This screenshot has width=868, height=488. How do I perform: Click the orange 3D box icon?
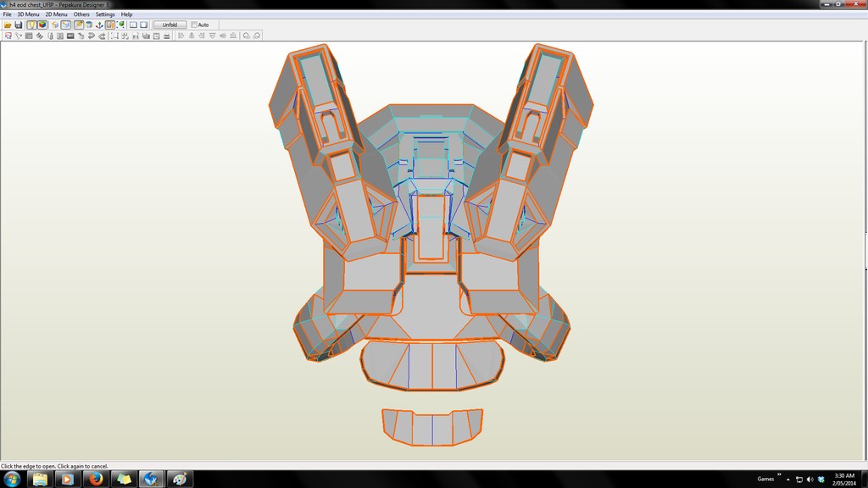(55, 25)
